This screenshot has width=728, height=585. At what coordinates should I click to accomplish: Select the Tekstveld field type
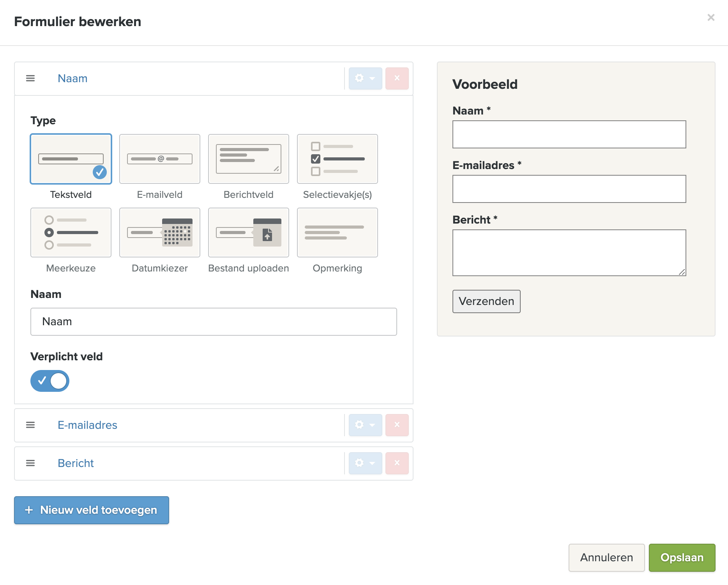point(71,159)
